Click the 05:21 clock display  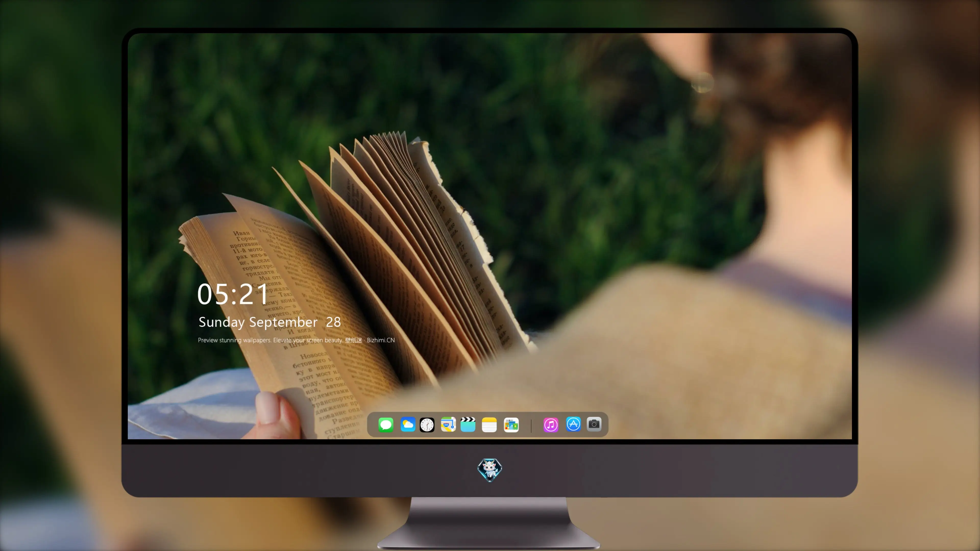pyautogui.click(x=232, y=294)
